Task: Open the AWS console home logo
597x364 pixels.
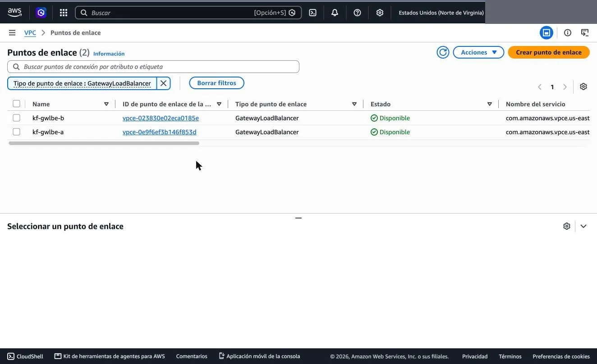Action: (14, 13)
